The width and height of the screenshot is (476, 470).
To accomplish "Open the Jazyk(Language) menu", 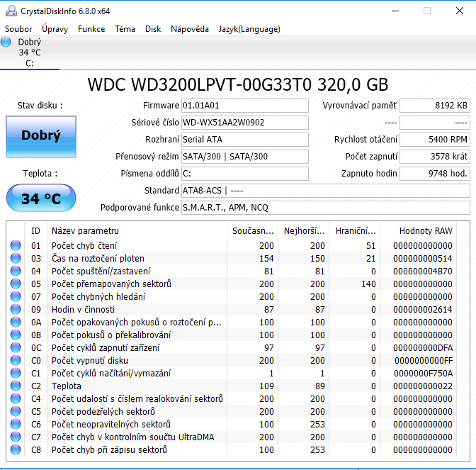I will click(x=249, y=29).
